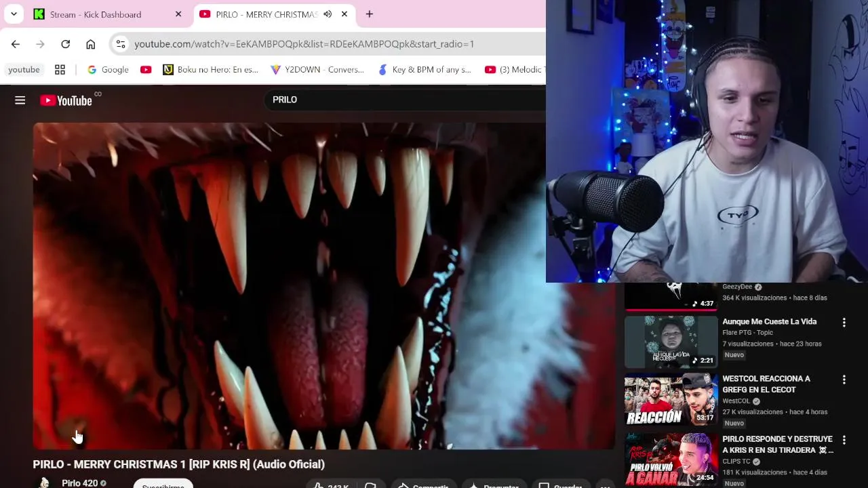This screenshot has width=868, height=488.
Task: Open the Key & BPM bookmark
Action: pos(425,70)
